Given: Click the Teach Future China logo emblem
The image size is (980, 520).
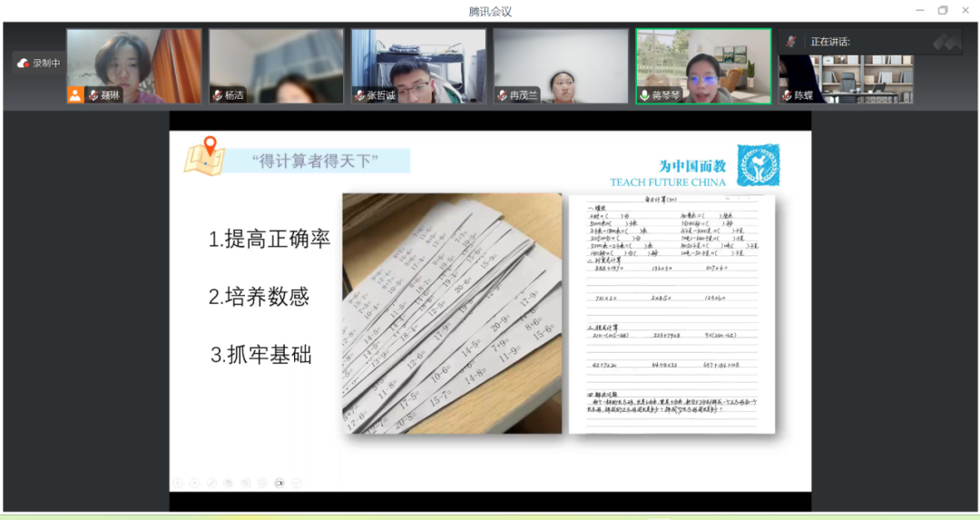Looking at the screenshot, I should click(758, 165).
